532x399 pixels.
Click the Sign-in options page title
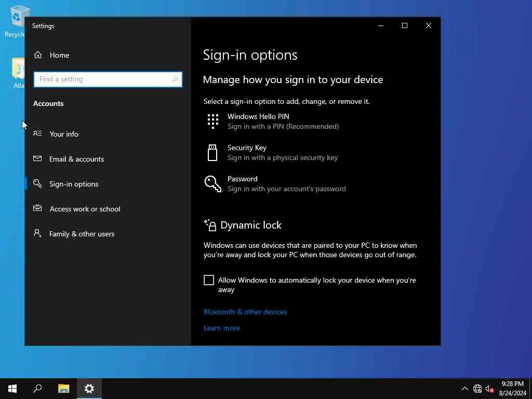click(250, 55)
